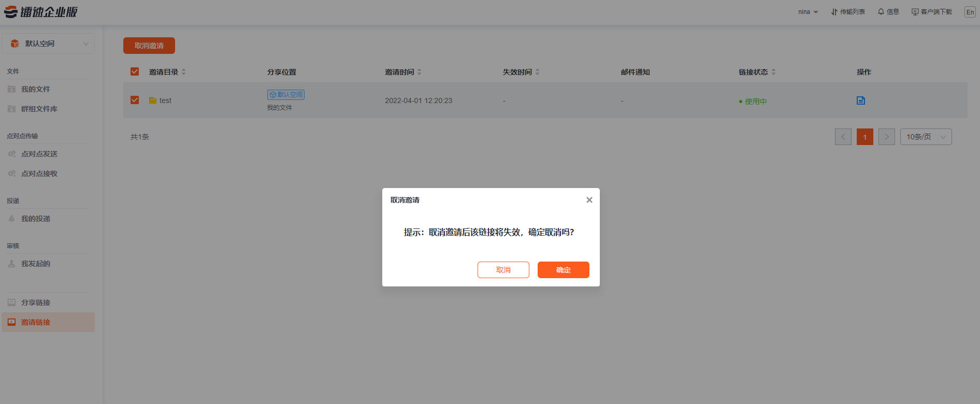Click the orange 取消邀请 toolbar button
Viewport: 980px width, 404px height.
click(149, 46)
